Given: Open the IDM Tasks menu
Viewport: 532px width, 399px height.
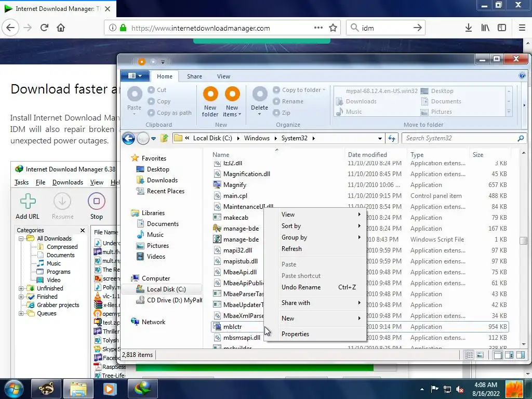Looking at the screenshot, I should point(21,182).
